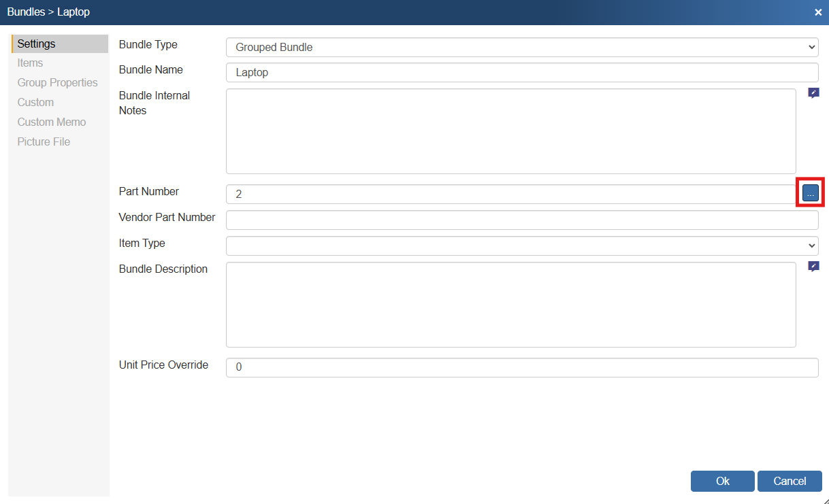Viewport: 829px width, 504px height.
Task: Switch to the Settings tab
Action: [37, 44]
